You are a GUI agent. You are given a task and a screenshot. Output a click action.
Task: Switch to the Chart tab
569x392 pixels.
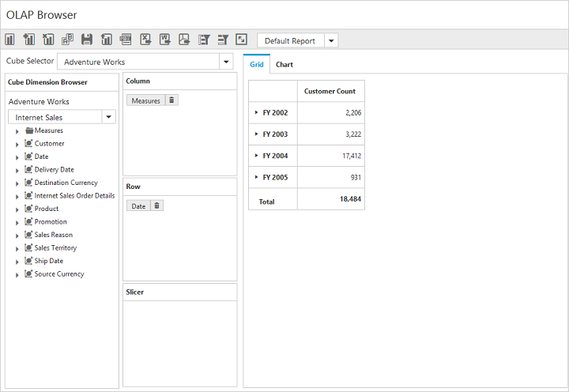pyautogui.click(x=284, y=64)
